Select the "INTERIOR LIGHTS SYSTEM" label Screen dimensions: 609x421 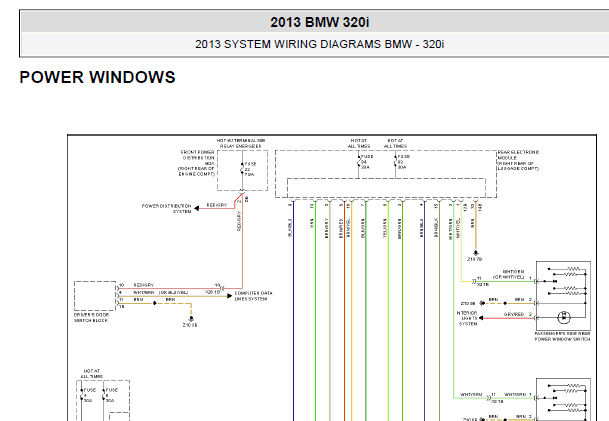pyautogui.click(x=467, y=318)
